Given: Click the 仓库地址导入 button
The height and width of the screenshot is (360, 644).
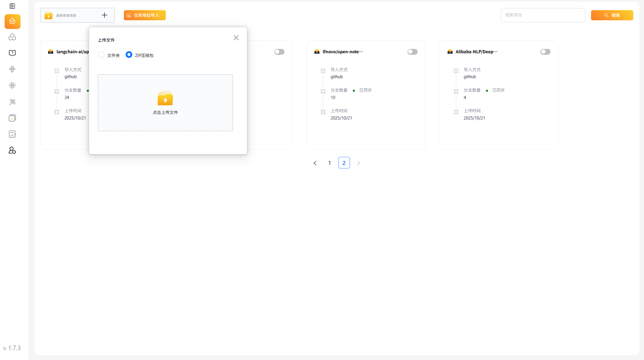Looking at the screenshot, I should pos(145,15).
